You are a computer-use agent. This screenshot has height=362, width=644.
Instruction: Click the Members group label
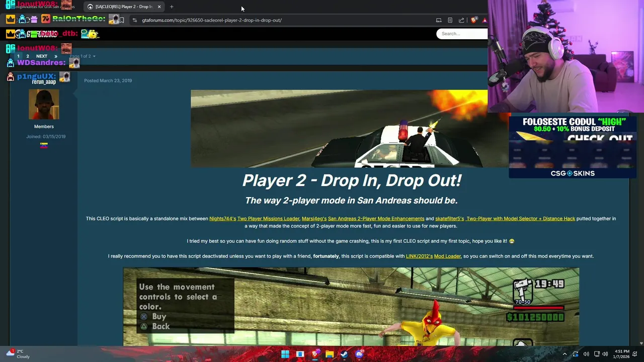tap(44, 127)
